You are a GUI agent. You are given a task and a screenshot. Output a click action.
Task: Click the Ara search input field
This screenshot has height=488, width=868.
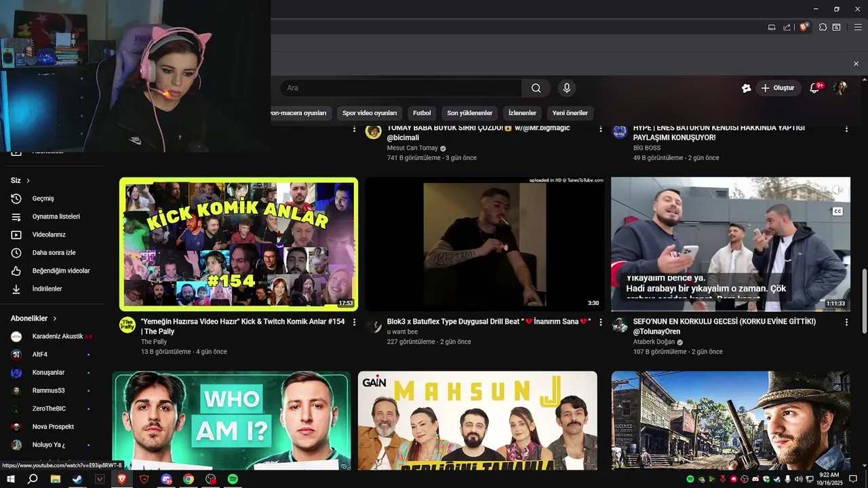(x=400, y=88)
